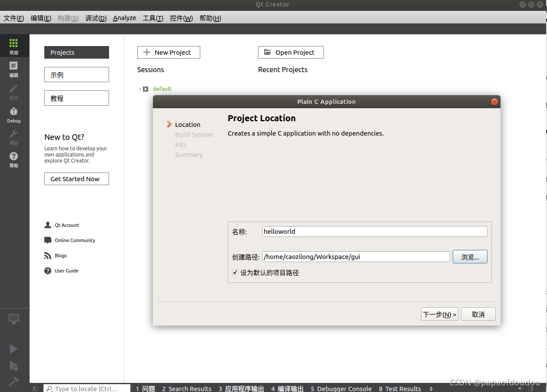Click the plus icon on New Project
The width and height of the screenshot is (547, 392).
pos(147,52)
